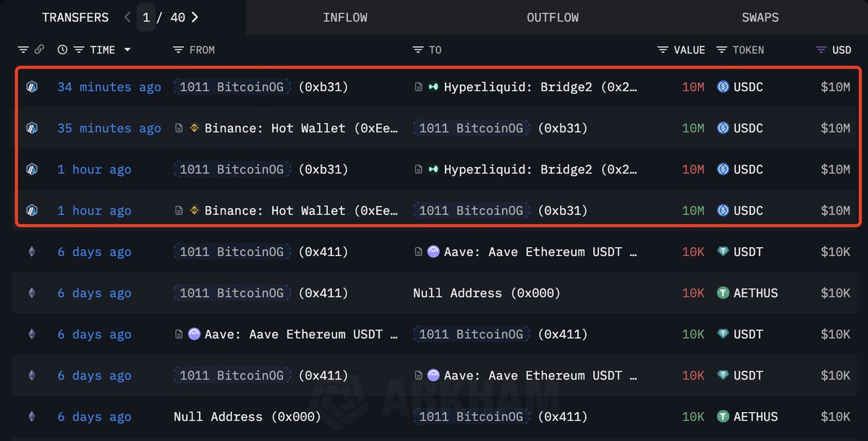The image size is (868, 441).
Task: Click contract document icon before Hyperliquid Bridge2
Action: 418,87
